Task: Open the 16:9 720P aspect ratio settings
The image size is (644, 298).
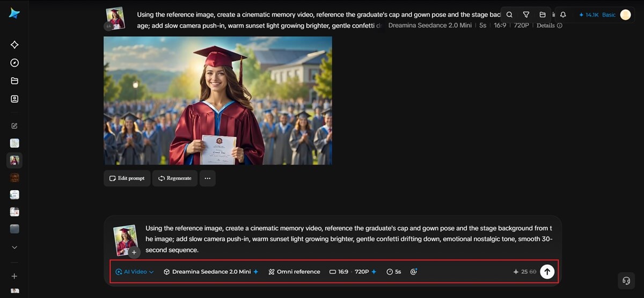Action: tap(353, 272)
